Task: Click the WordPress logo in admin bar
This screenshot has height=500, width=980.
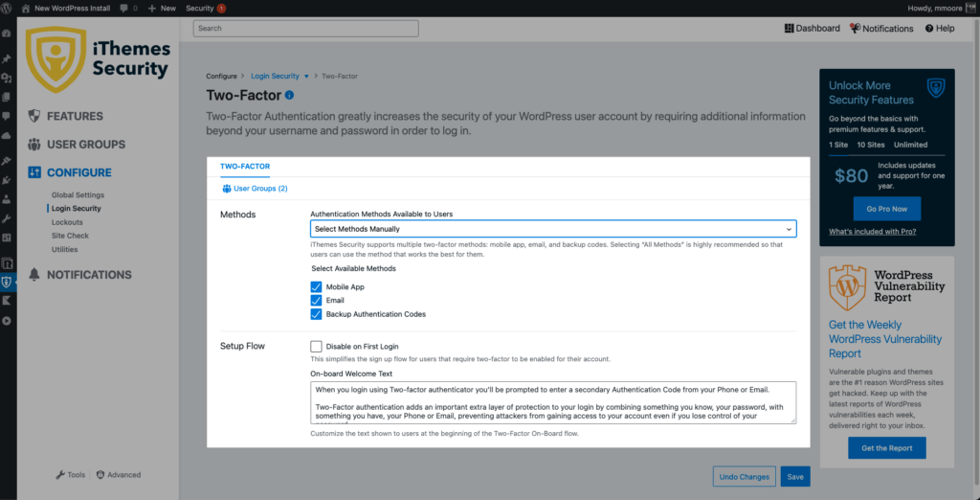Action: pyautogui.click(x=8, y=8)
